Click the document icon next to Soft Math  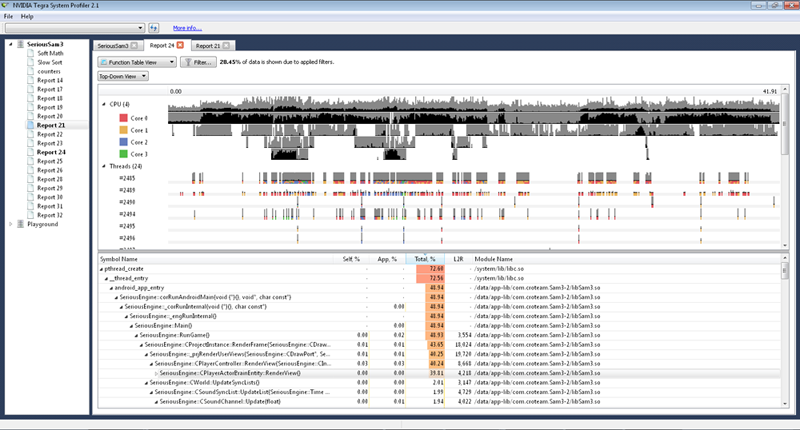pos(31,53)
